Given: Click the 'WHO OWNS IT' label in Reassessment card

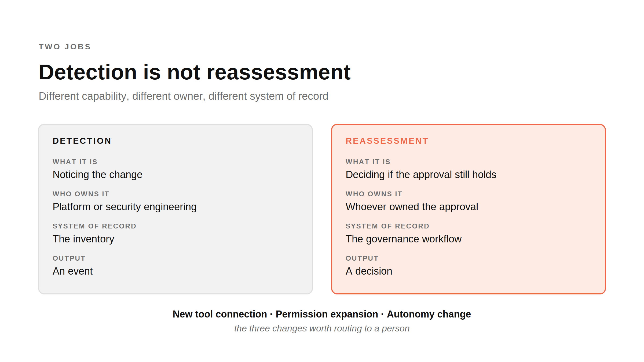Looking at the screenshot, I should coord(374,194).
